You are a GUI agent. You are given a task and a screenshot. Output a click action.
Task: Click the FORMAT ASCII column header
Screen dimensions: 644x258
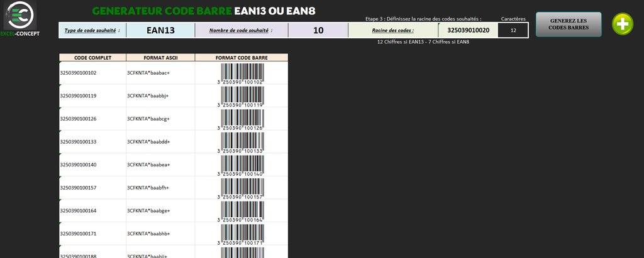160,58
